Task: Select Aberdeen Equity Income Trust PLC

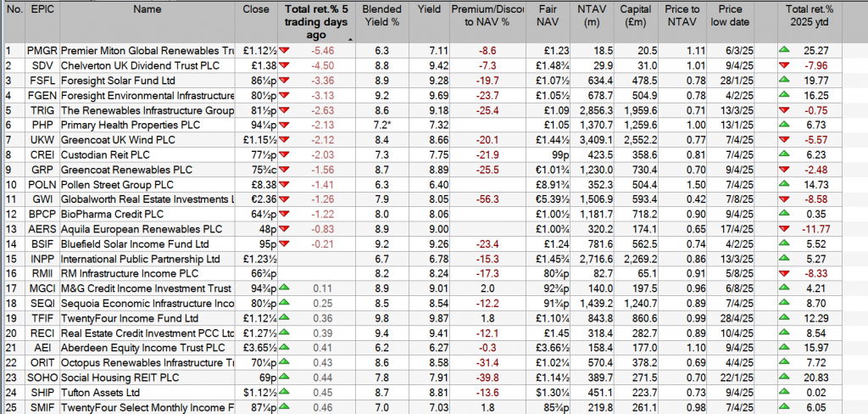Action: pyautogui.click(x=142, y=349)
